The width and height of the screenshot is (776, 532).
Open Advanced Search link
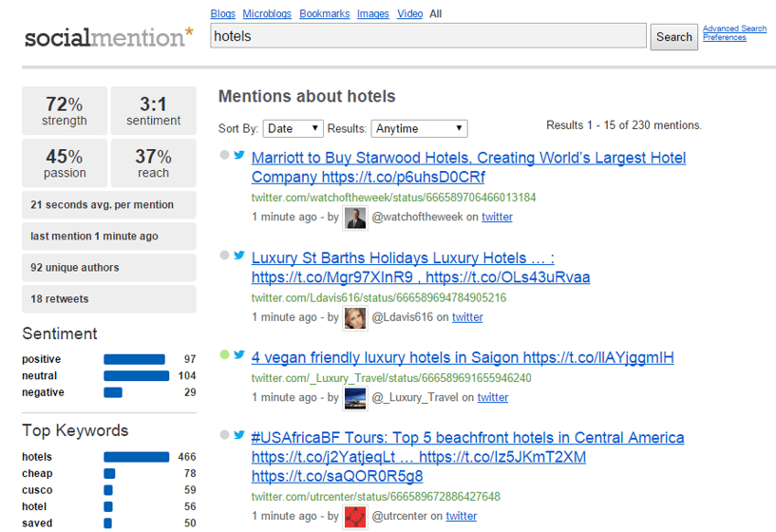click(x=734, y=28)
